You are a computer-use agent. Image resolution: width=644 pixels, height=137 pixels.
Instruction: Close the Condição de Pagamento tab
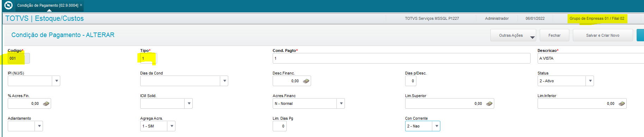point(81,5)
